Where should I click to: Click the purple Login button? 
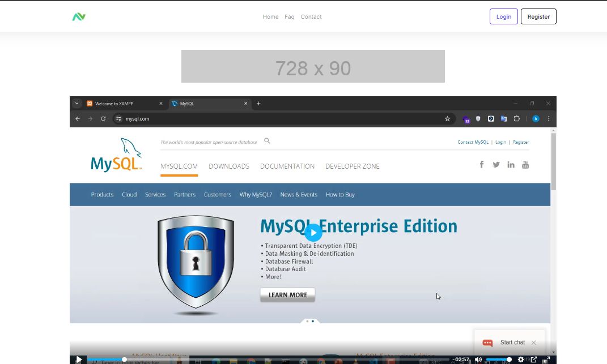[x=504, y=16]
